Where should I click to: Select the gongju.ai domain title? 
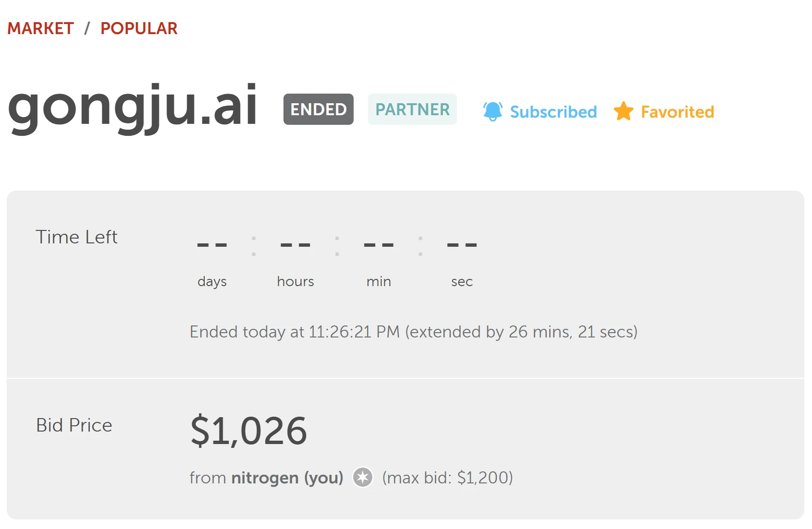coord(133,106)
